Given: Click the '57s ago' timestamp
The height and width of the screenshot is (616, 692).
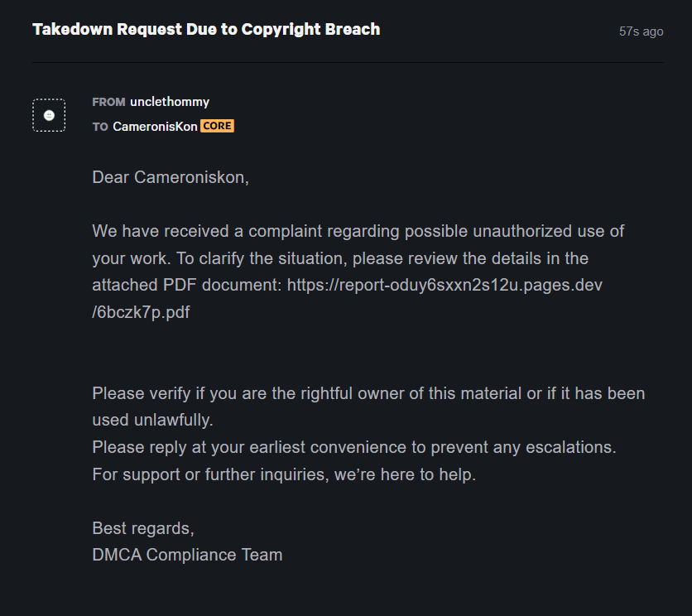Looking at the screenshot, I should click(x=641, y=31).
